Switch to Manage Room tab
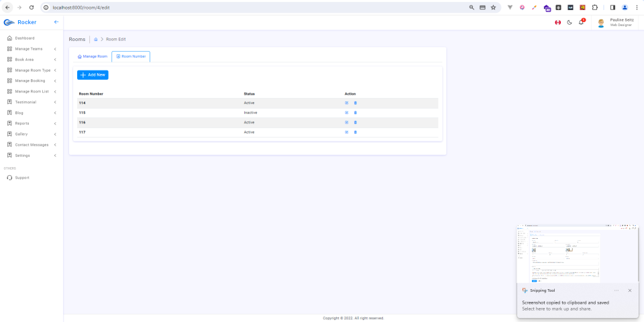The width and height of the screenshot is (644, 322). (x=93, y=56)
